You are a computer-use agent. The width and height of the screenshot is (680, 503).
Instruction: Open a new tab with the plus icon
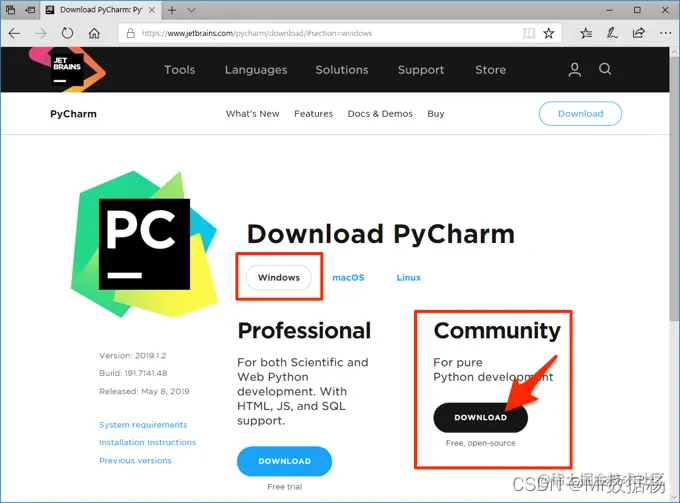172,10
